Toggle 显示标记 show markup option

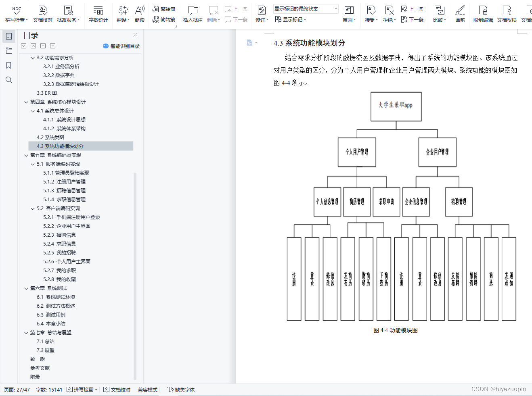pyautogui.click(x=290, y=19)
